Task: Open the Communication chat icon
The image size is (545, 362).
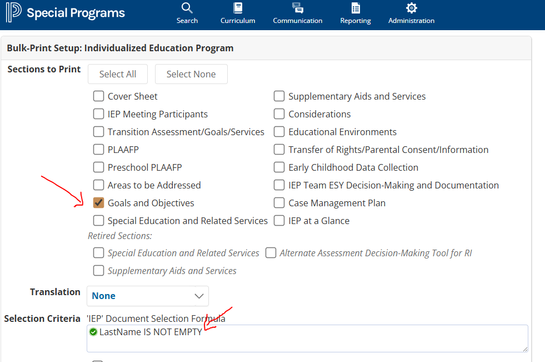Action: tap(298, 8)
